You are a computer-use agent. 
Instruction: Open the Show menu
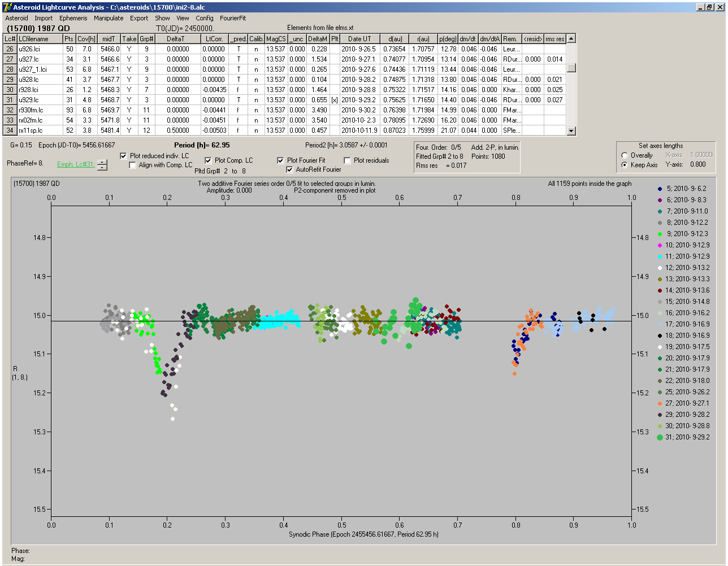coord(162,18)
